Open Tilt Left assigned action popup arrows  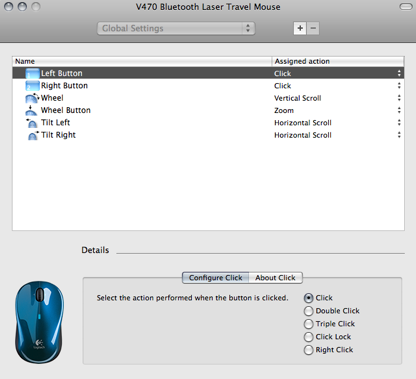[x=399, y=123]
